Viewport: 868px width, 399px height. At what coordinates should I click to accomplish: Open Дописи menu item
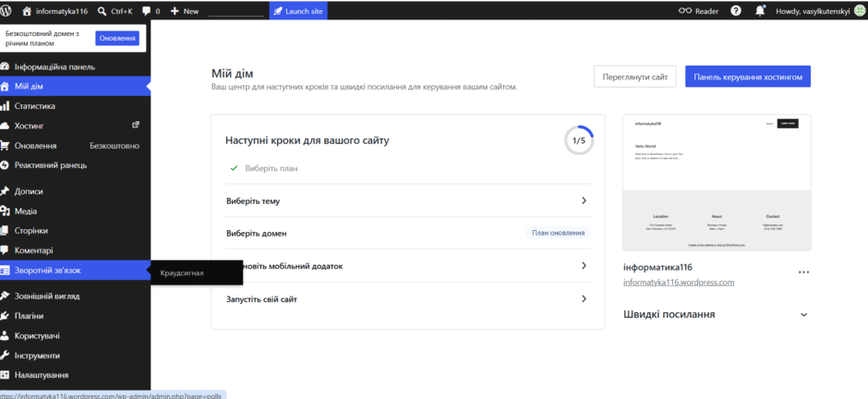point(76,191)
